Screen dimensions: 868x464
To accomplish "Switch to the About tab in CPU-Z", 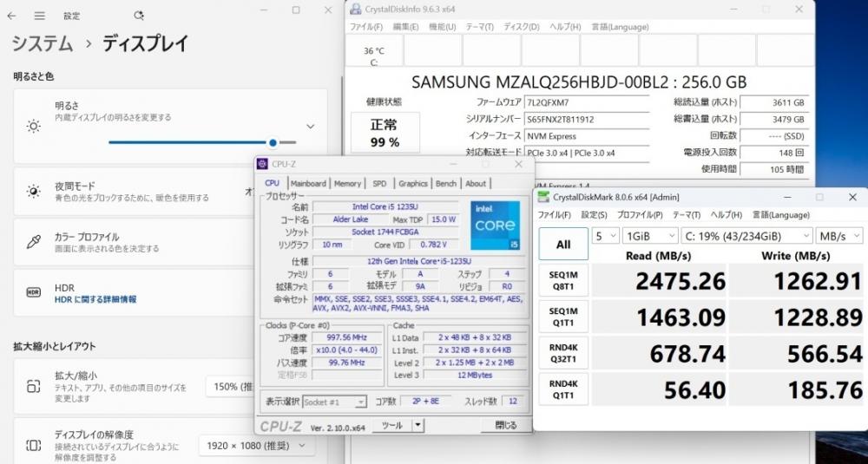I will click(475, 184).
